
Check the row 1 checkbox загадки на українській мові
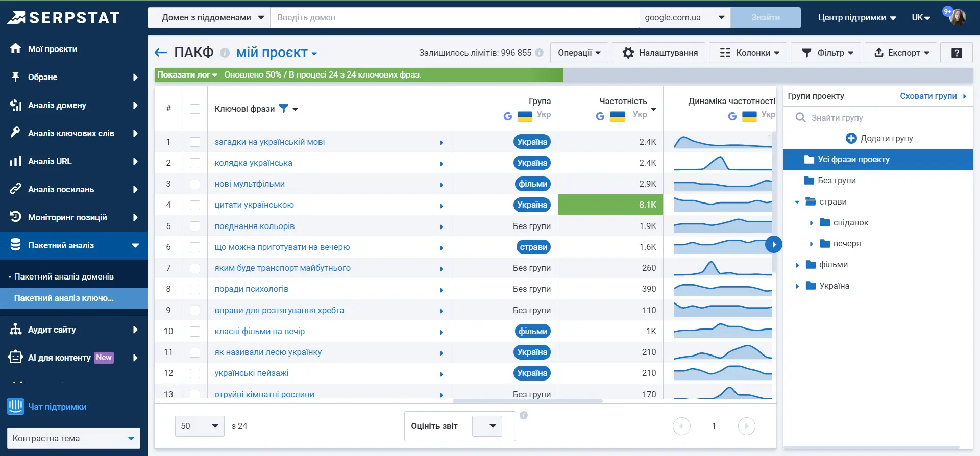(195, 142)
